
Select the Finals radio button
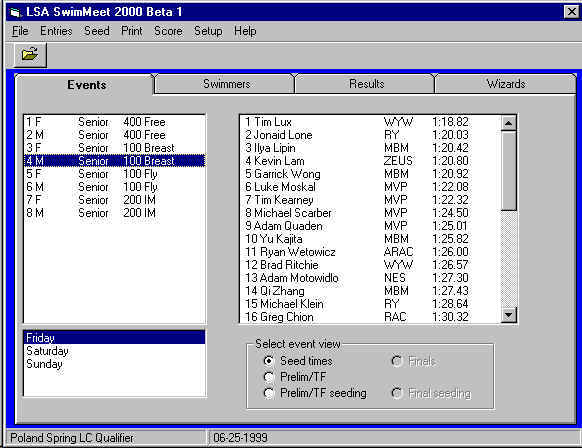[x=413, y=361]
